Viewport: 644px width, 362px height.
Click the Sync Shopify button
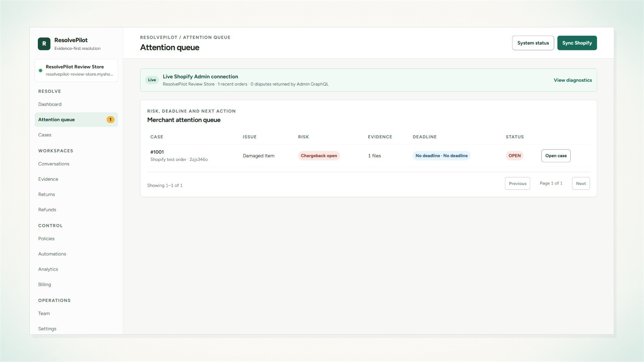[x=577, y=43]
